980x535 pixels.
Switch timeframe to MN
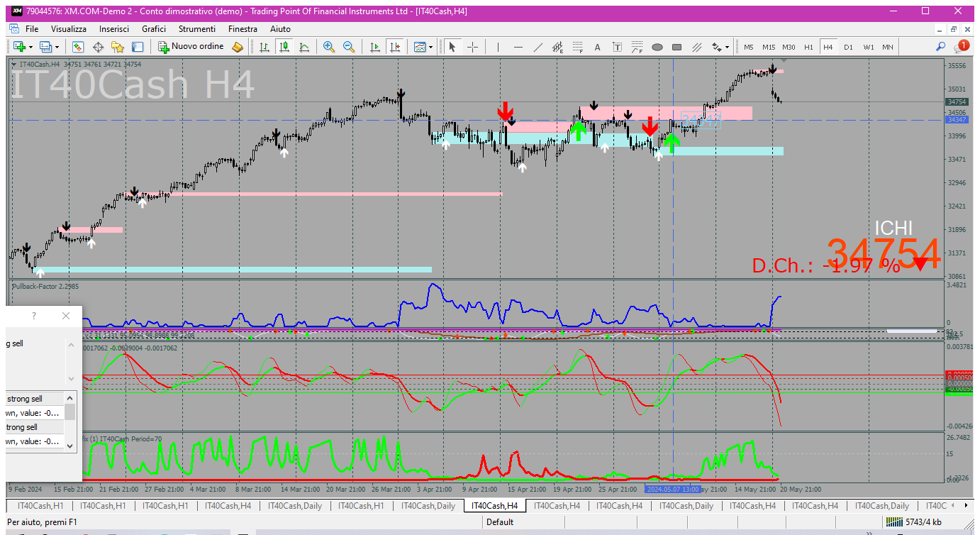click(x=888, y=47)
